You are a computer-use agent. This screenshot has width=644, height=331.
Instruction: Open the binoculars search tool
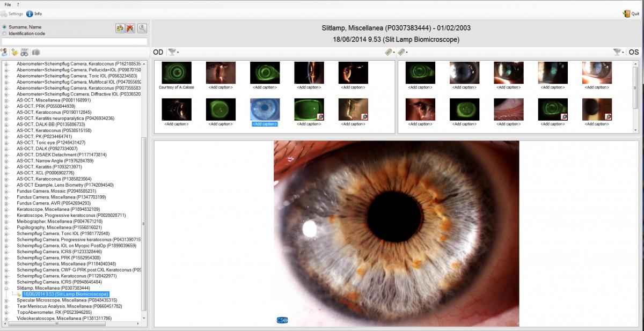(25, 52)
